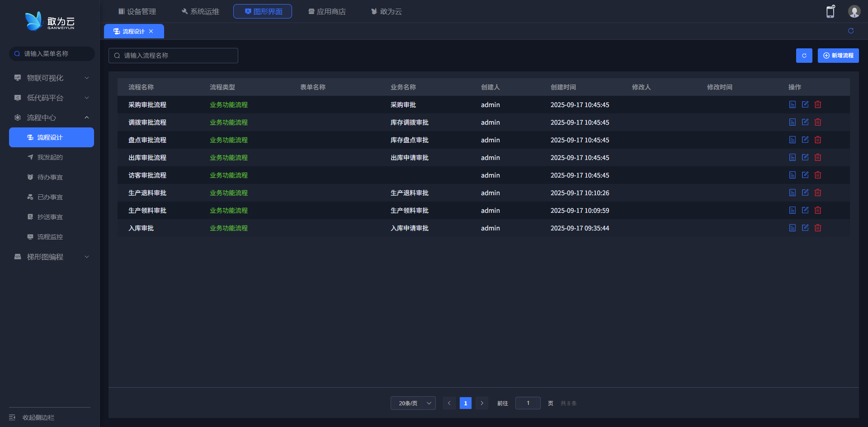Switch to the 设备管理 top menu

point(137,11)
